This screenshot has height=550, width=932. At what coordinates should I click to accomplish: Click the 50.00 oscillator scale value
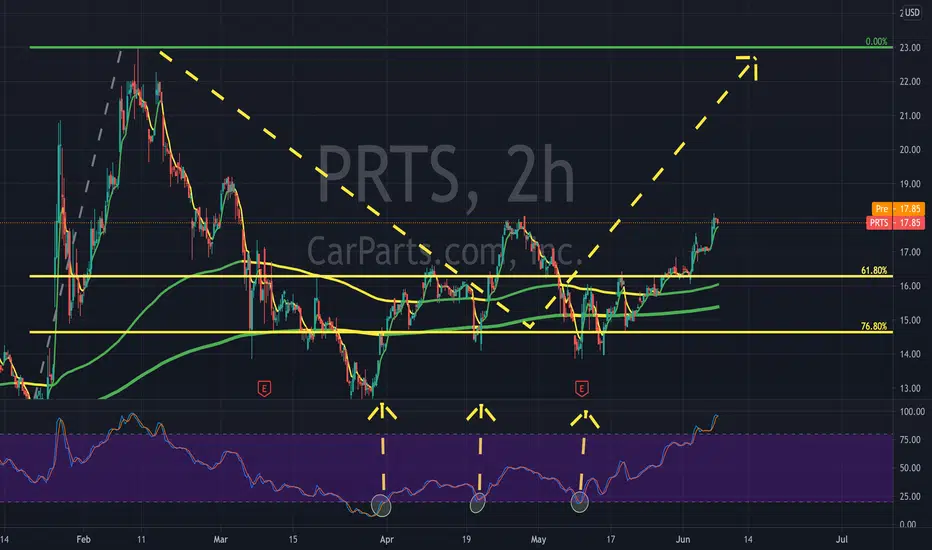(x=910, y=468)
